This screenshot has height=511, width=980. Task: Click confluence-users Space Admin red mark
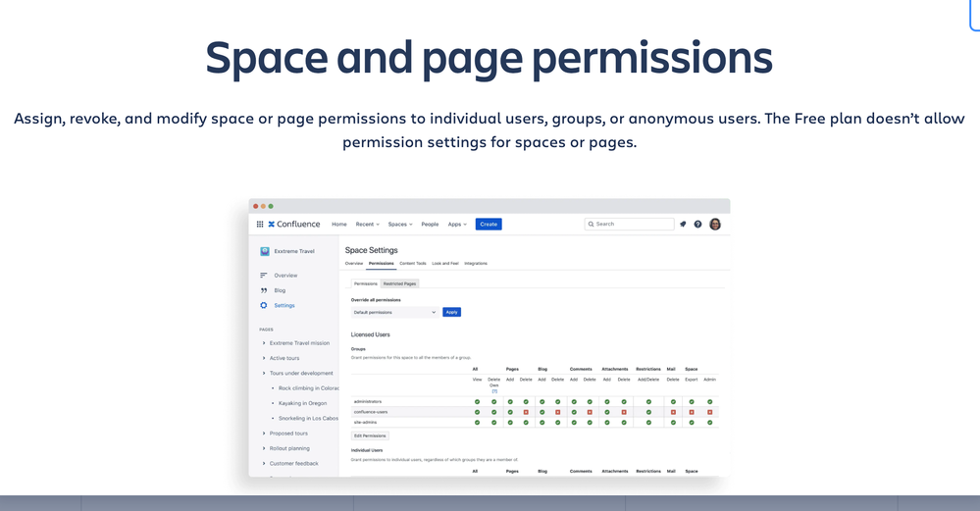click(709, 412)
